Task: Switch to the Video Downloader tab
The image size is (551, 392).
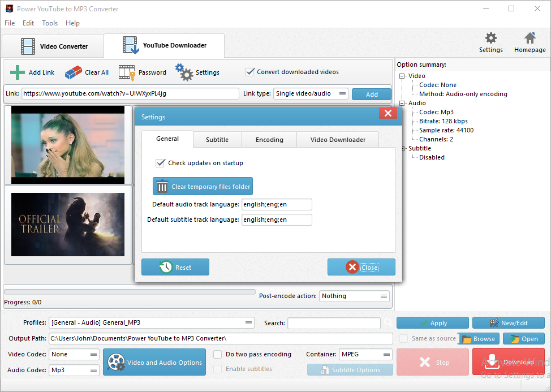Action: tap(338, 140)
